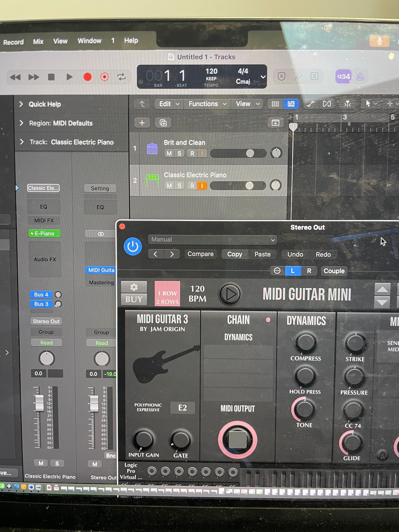This screenshot has height=532, width=399.
Task: Click the Compare button
Action: tap(200, 254)
